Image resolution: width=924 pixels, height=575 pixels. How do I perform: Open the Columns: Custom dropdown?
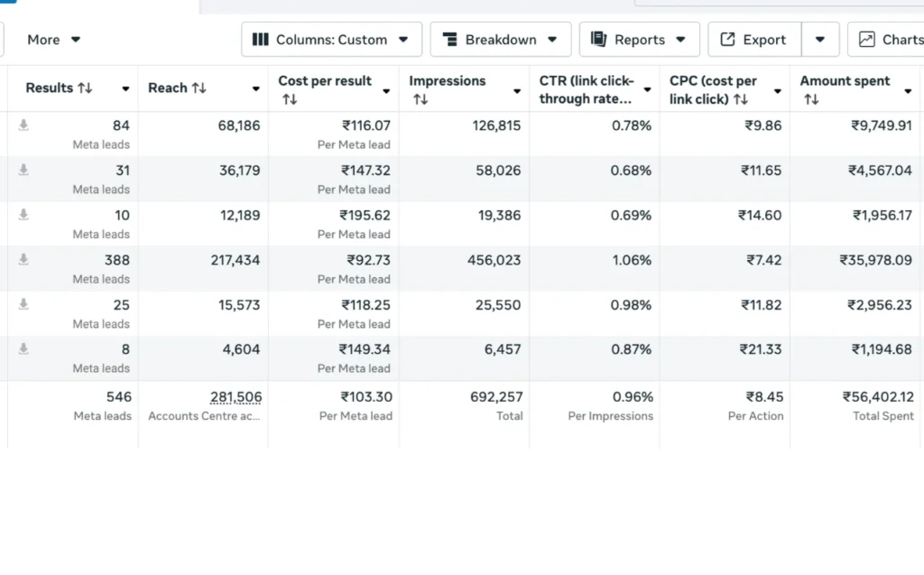331,40
